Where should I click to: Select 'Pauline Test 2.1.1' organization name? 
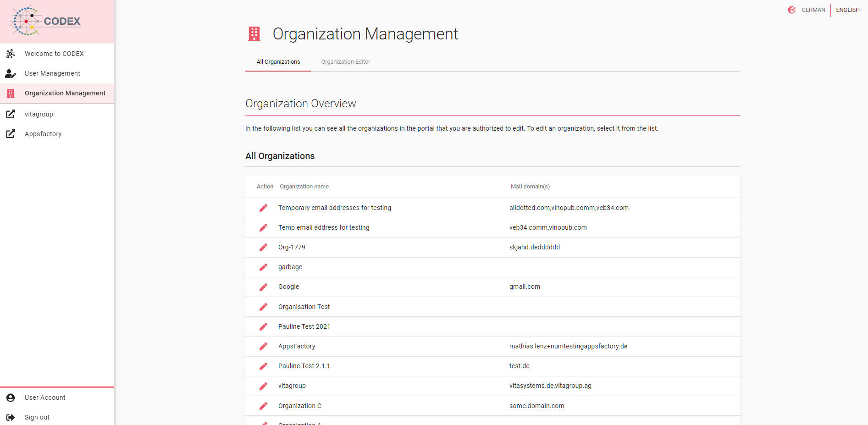pos(304,366)
